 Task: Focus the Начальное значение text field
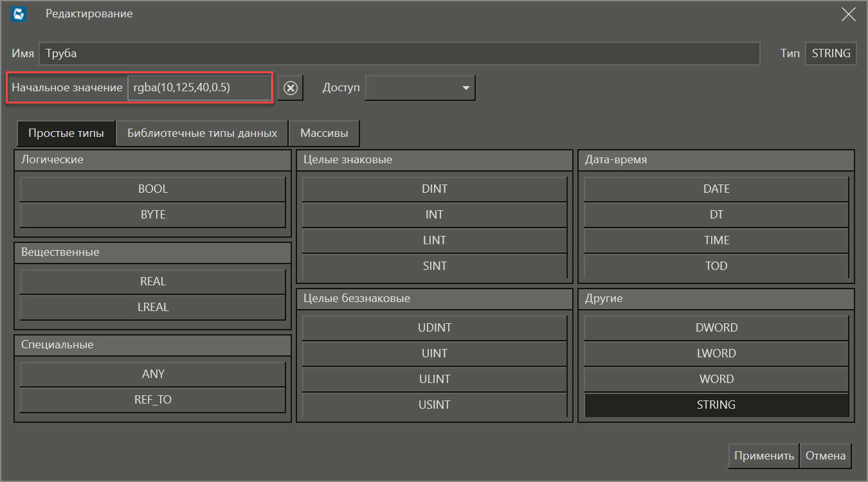(x=199, y=88)
